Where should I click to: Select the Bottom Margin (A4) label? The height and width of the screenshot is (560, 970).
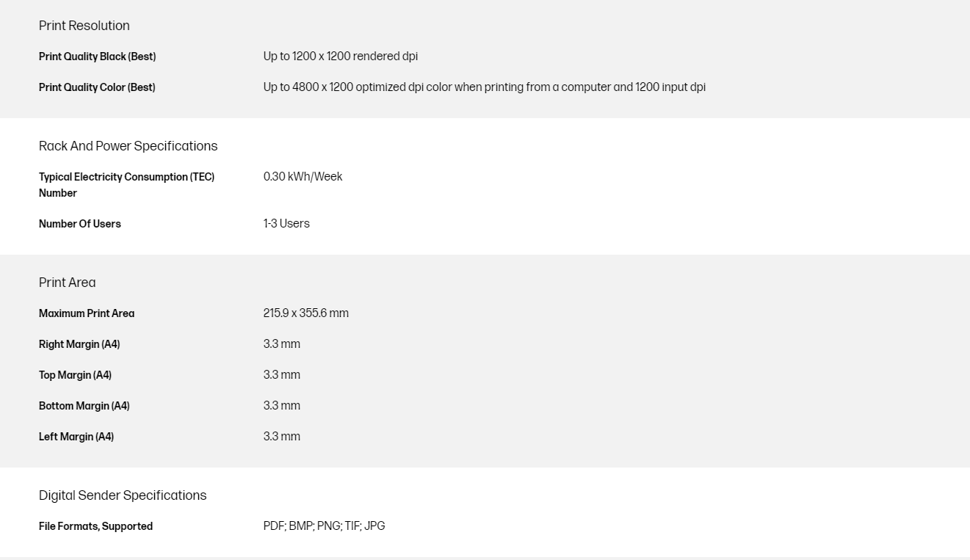(84, 406)
